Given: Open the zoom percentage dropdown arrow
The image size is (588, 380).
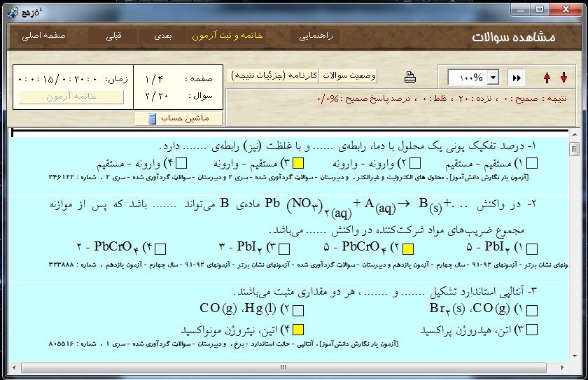Looking at the screenshot, I should [493, 78].
